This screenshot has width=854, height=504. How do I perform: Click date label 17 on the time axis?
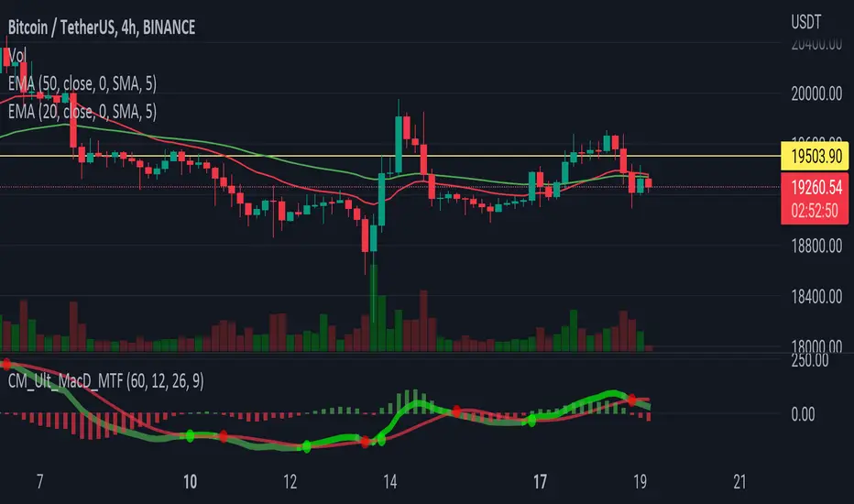(x=540, y=482)
